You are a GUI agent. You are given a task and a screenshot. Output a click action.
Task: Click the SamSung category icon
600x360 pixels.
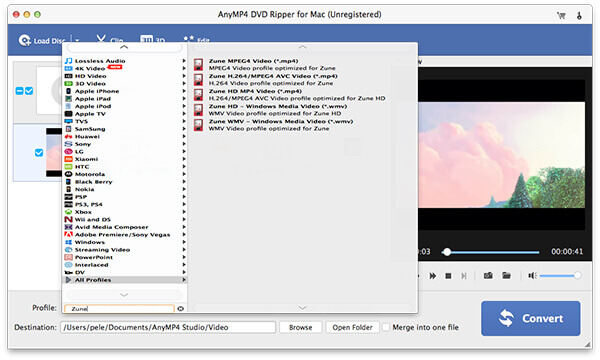(68, 129)
